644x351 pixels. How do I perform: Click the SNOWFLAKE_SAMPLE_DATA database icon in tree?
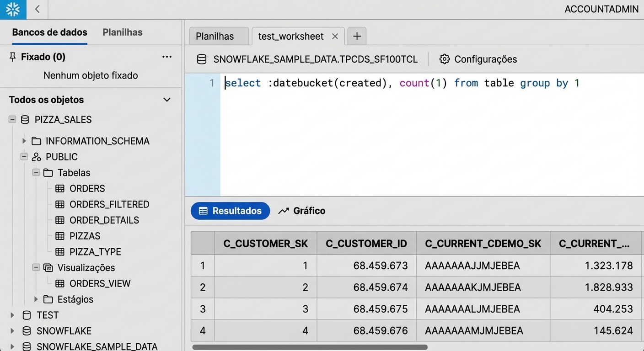pyautogui.click(x=27, y=346)
